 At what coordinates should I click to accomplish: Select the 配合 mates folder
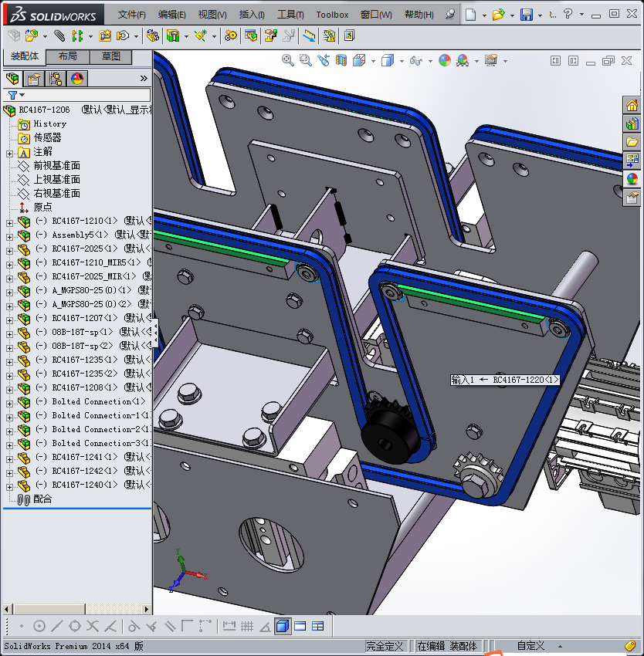pos(42,499)
